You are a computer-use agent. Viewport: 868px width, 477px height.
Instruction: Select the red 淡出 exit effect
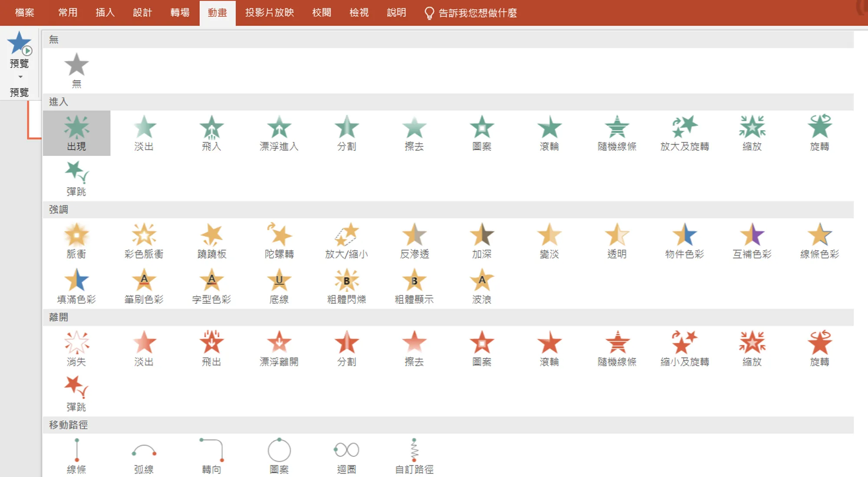pyautogui.click(x=144, y=348)
